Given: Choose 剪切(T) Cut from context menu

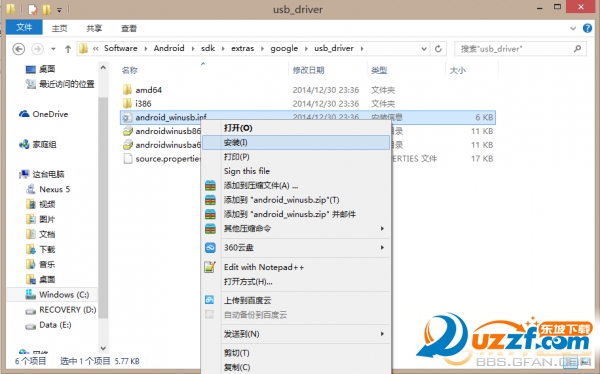Looking at the screenshot, I should (x=295, y=353).
